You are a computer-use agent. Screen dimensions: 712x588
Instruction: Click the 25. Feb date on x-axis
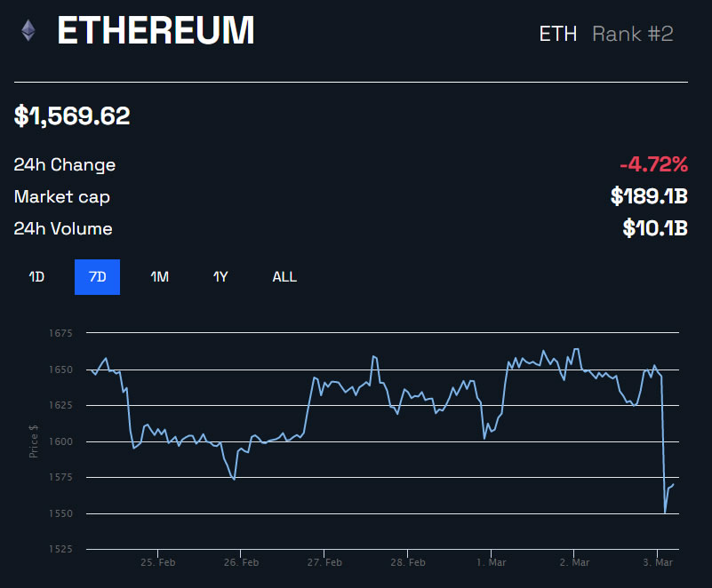pos(157,562)
